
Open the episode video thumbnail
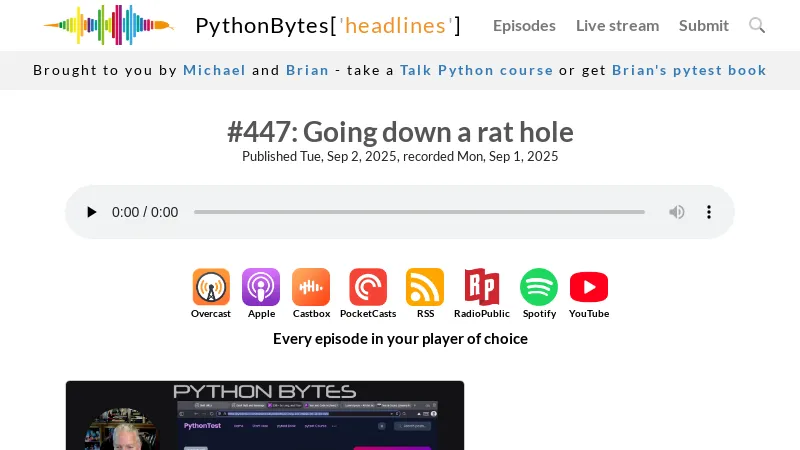[x=265, y=415]
